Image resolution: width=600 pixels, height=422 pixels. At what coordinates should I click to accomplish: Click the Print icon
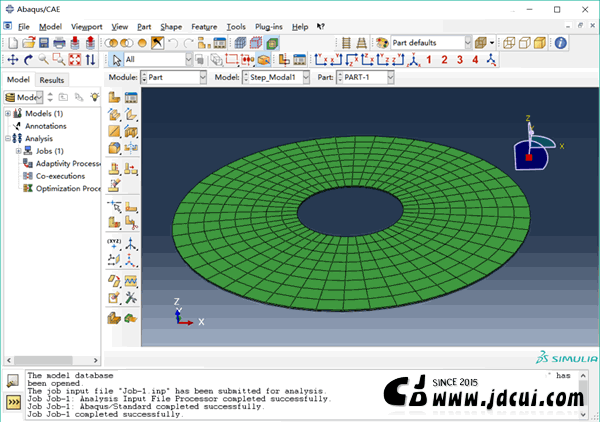tap(59, 43)
